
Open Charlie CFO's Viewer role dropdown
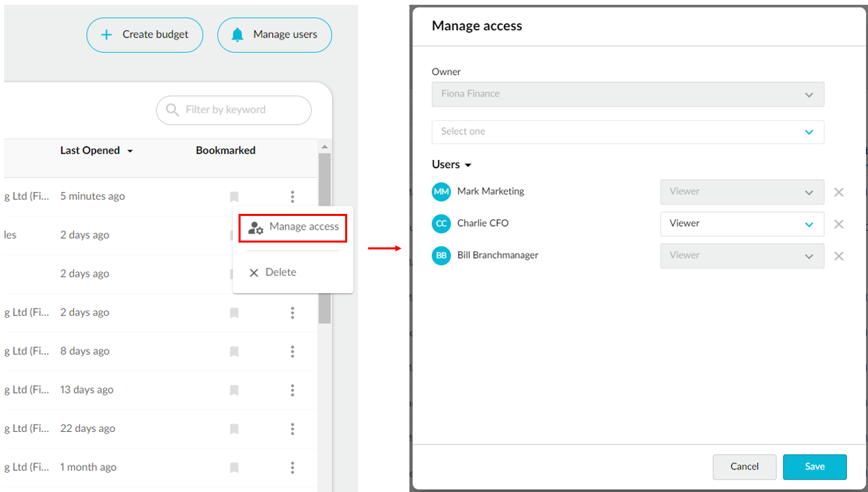tap(742, 224)
